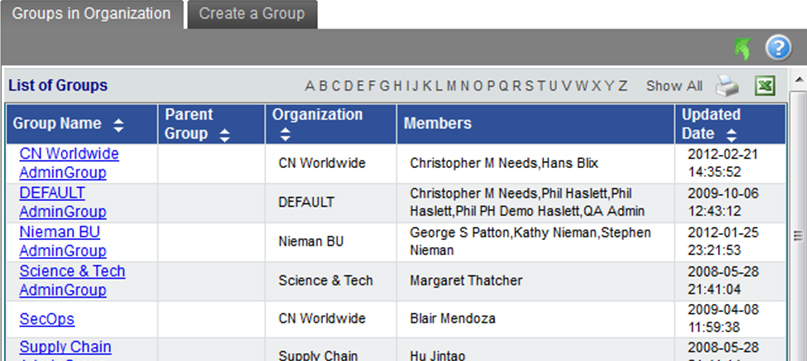Click Show All filter link
Screen dimensions: 807x361
coord(674,86)
